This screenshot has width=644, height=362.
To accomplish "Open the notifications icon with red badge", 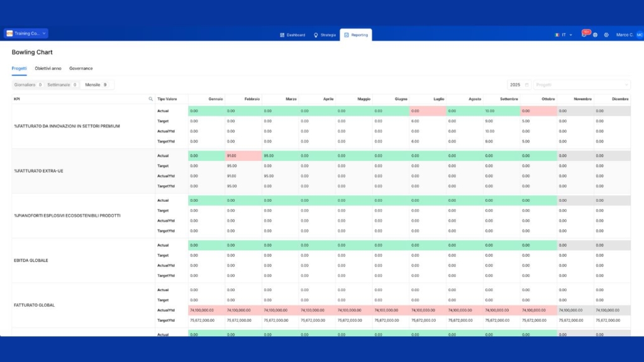I will (584, 35).
